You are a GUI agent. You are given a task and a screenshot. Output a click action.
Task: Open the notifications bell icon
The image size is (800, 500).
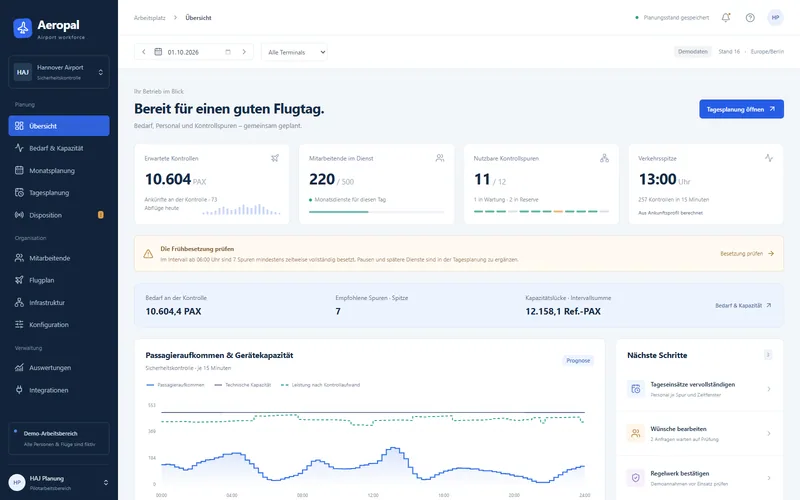point(726,17)
